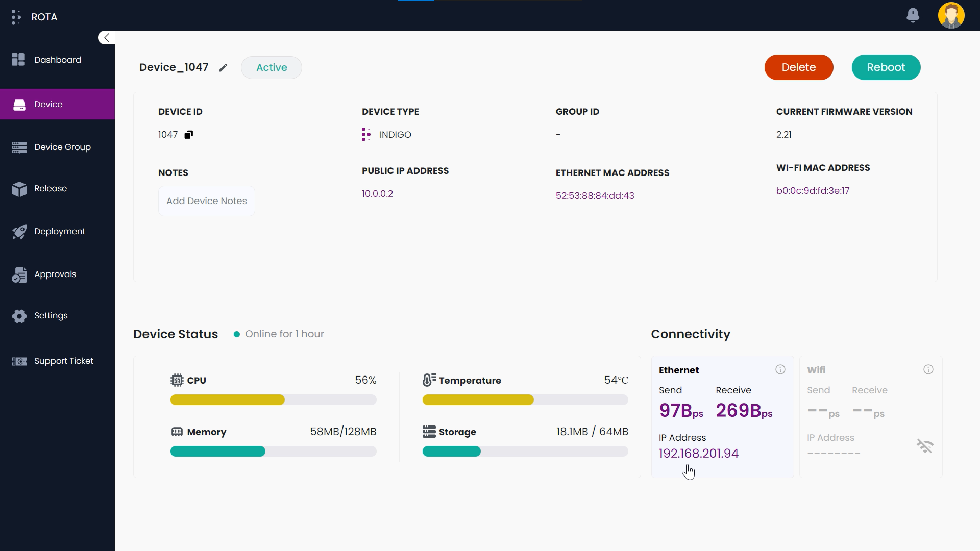Screen dimensions: 980x551
Task: Click the Settings menu item
Action: tap(51, 315)
